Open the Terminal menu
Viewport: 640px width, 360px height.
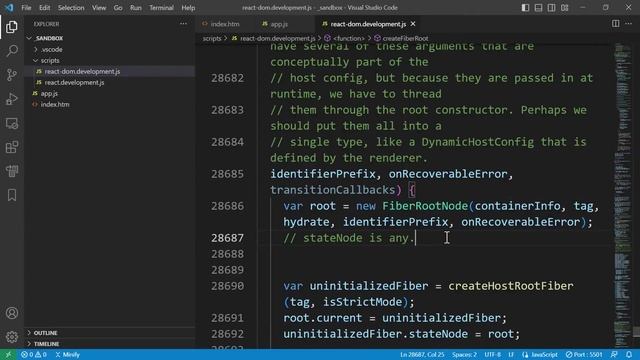(161, 7)
